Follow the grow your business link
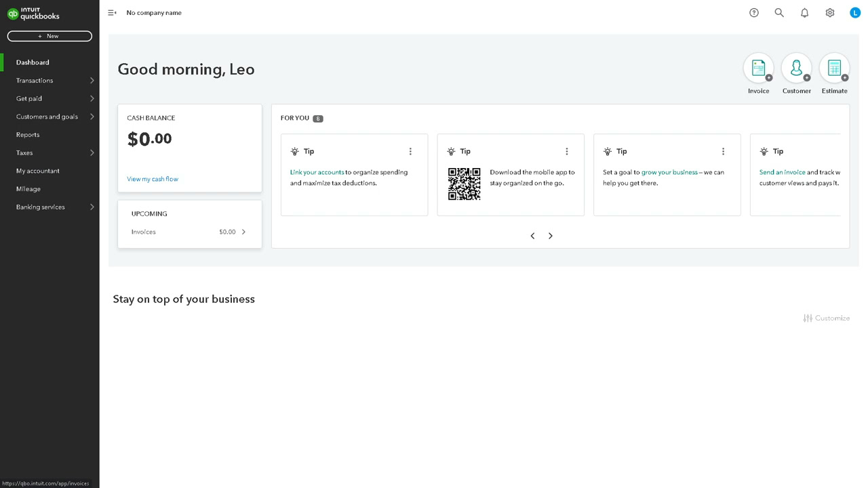This screenshot has width=868, height=488. [669, 172]
